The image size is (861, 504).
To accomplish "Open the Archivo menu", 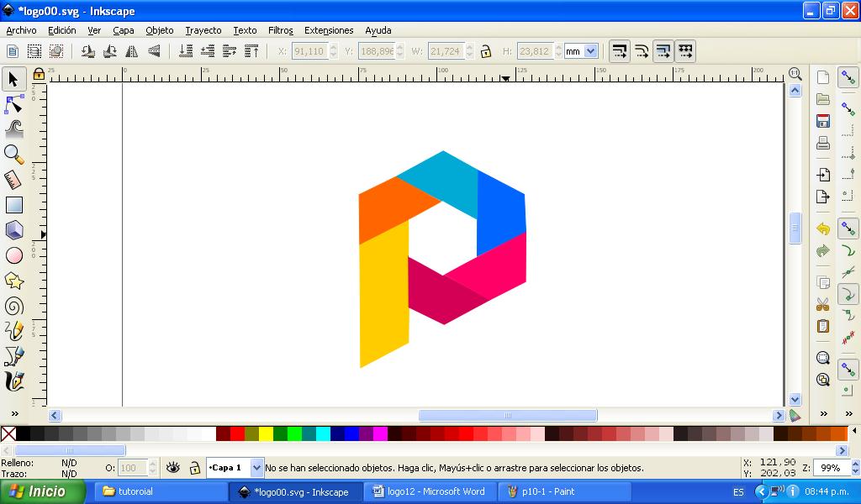I will [x=21, y=30].
